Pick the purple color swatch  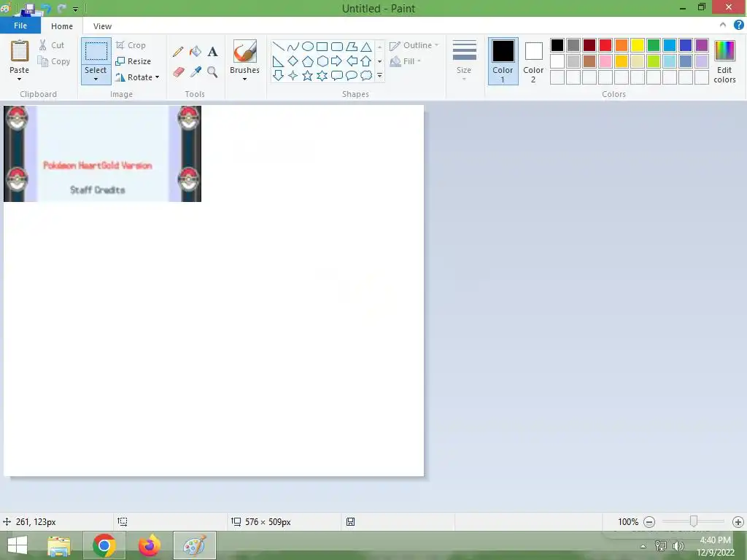[702, 45]
